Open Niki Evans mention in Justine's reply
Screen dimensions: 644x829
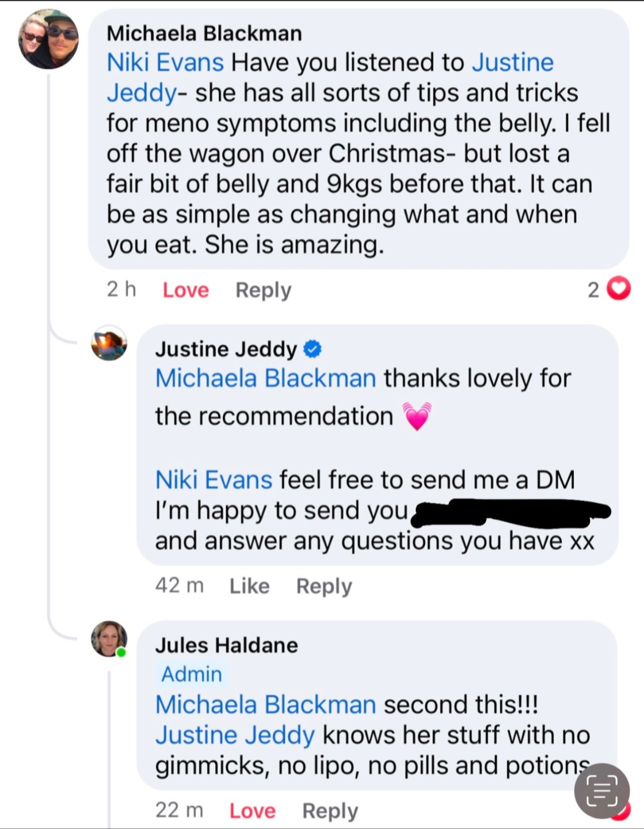214,480
